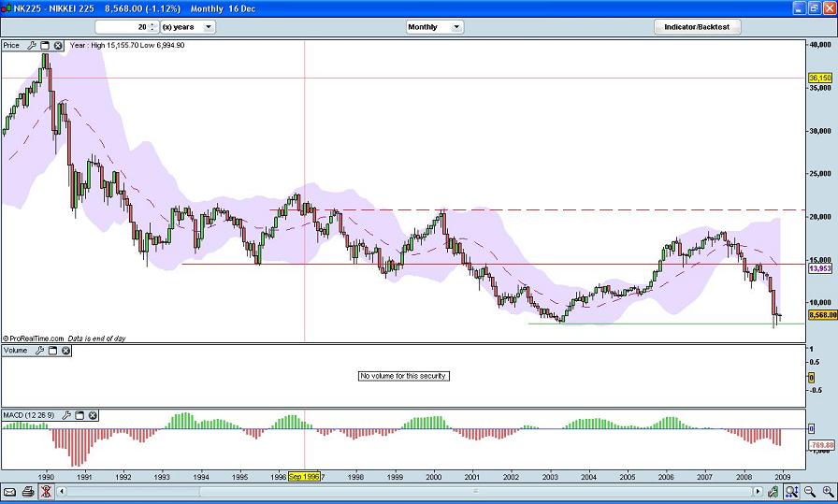Maximize the MACD panel

[79, 415]
